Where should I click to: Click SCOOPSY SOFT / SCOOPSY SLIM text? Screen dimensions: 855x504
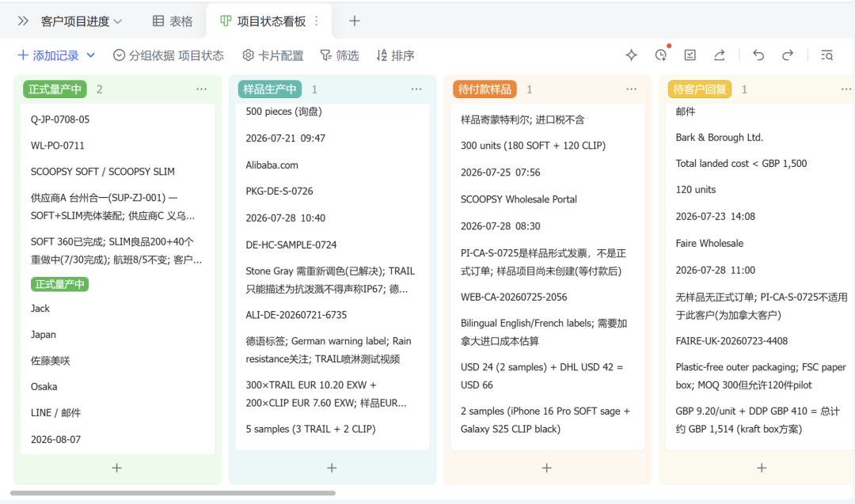click(102, 172)
